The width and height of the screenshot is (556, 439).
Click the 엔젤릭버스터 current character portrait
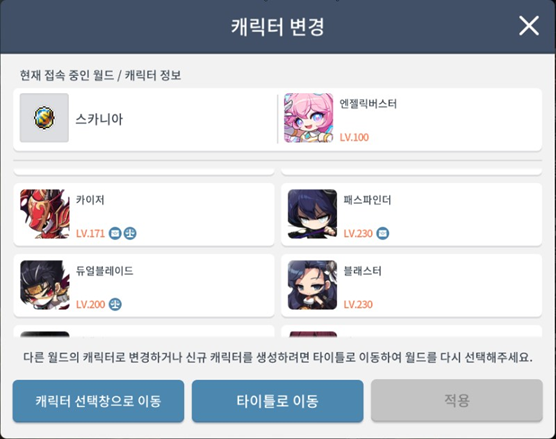coord(308,118)
